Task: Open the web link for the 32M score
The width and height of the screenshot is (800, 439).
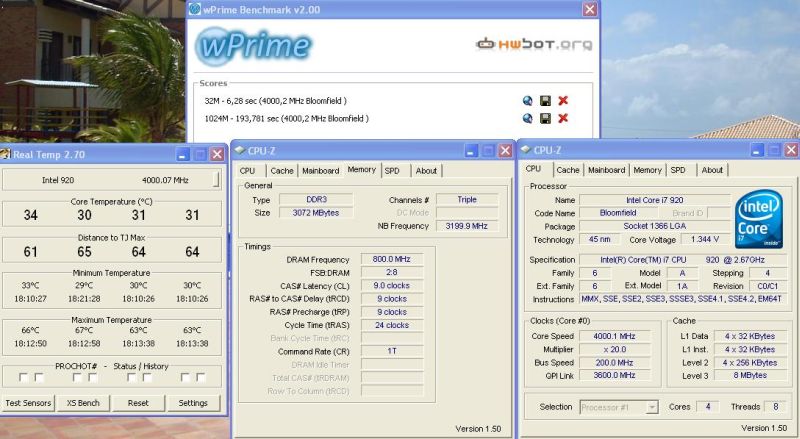Action: click(x=528, y=101)
